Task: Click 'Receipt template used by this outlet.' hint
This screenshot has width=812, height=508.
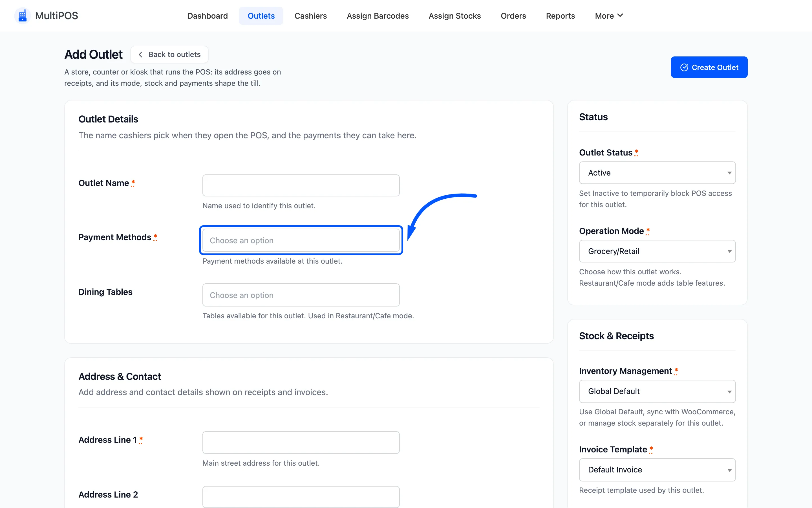Action: (641, 490)
